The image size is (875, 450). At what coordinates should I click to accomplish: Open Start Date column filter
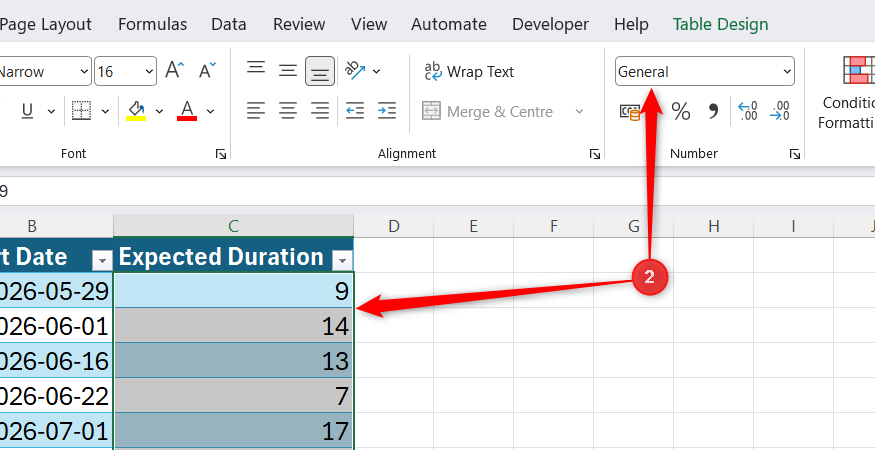[102, 260]
